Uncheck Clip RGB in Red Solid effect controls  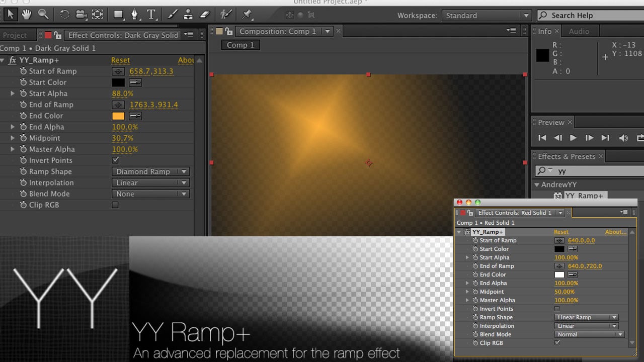(x=557, y=342)
